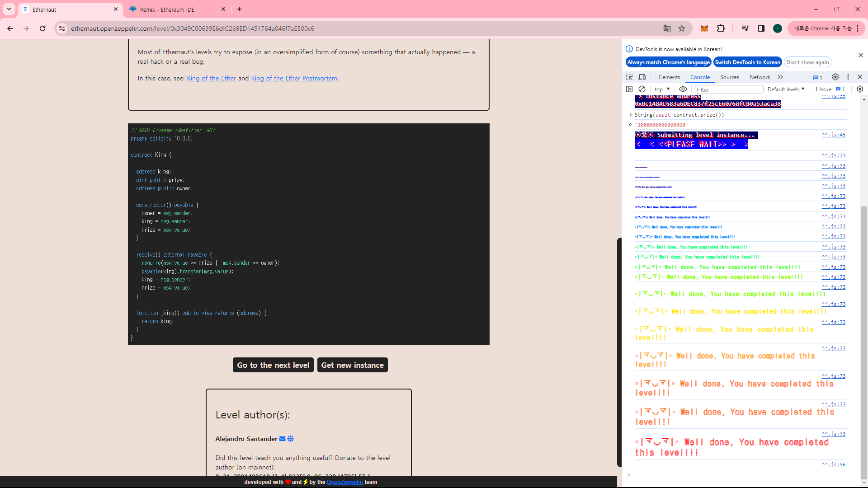Click Get new instance button
The height and width of the screenshot is (488, 868).
[353, 365]
